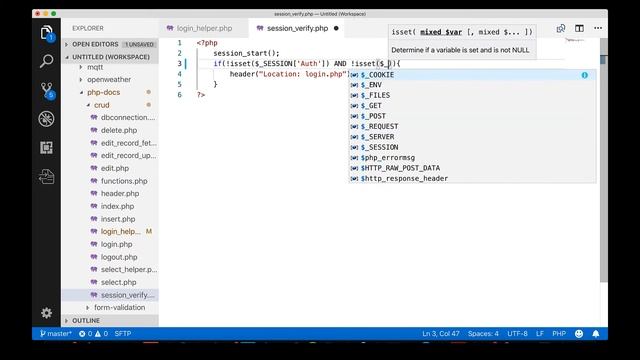The image size is (640, 360).
Task: Open the Search view in activity bar
Action: click(x=47, y=61)
